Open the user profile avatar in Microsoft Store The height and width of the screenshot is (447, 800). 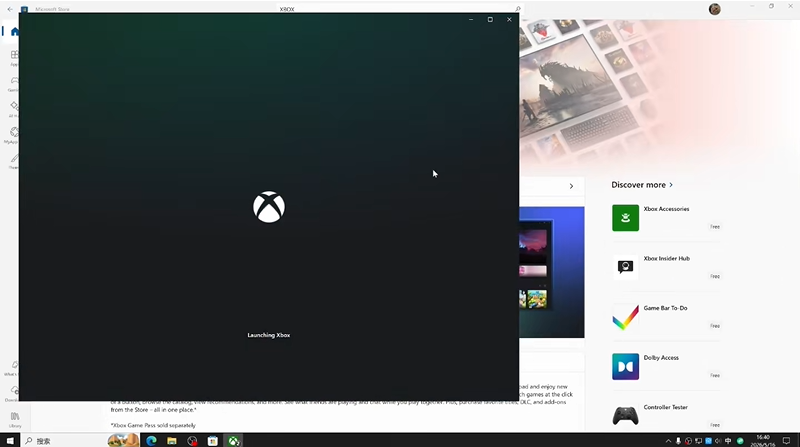tap(714, 9)
